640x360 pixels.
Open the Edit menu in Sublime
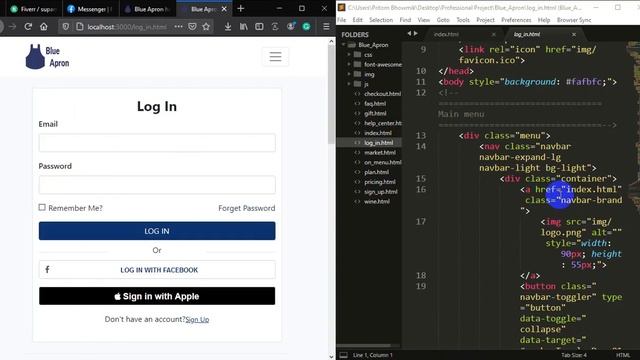click(x=358, y=20)
